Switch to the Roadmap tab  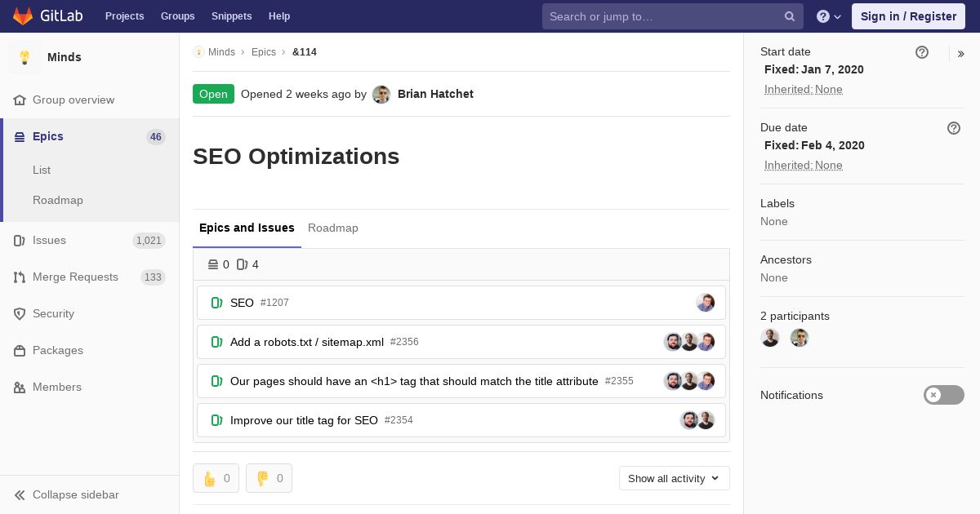pyautogui.click(x=333, y=228)
